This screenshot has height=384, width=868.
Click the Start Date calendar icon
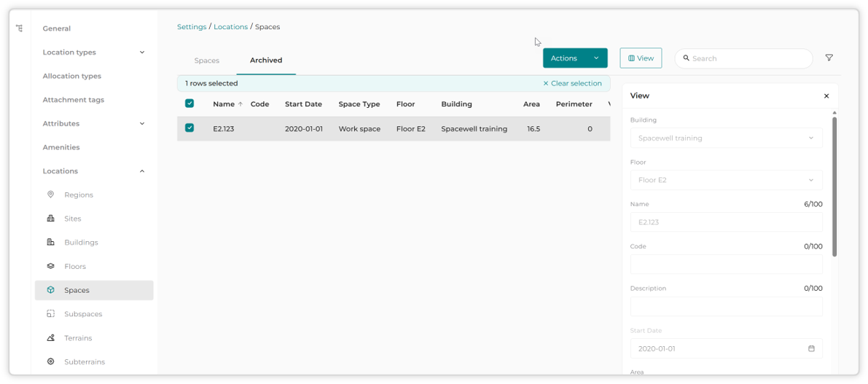pos(812,348)
